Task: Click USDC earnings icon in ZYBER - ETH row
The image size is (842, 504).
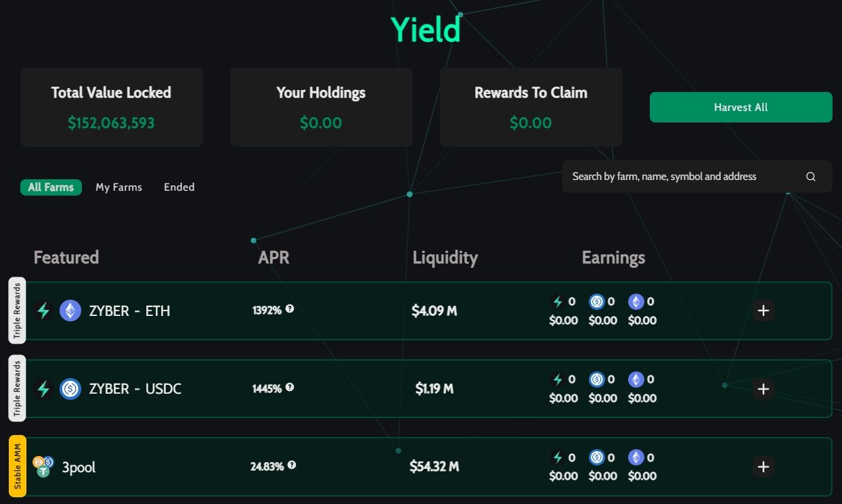Action: (x=596, y=302)
